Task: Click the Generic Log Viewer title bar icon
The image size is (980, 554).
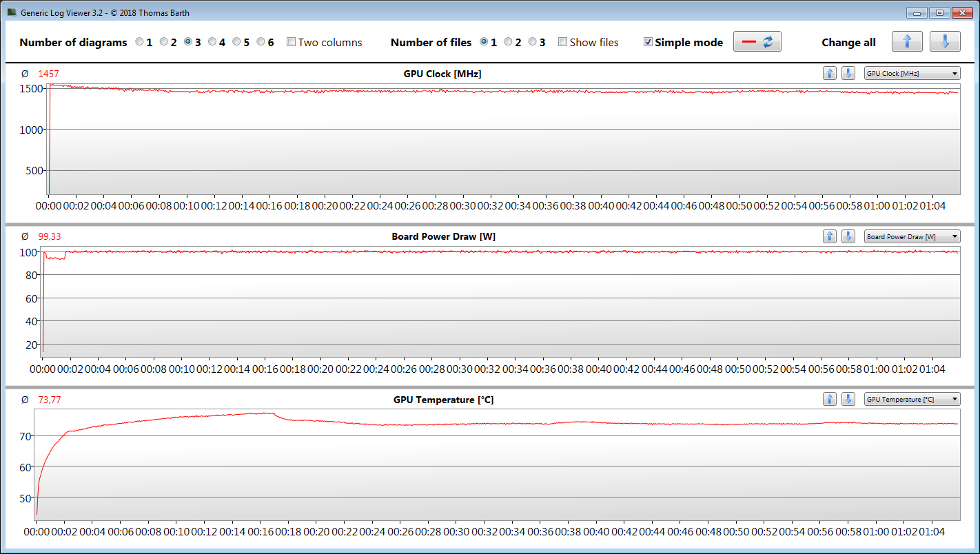Action: pyautogui.click(x=12, y=12)
